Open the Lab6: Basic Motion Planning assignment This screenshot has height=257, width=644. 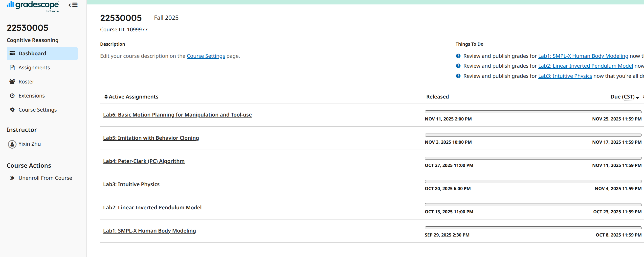pyautogui.click(x=177, y=115)
